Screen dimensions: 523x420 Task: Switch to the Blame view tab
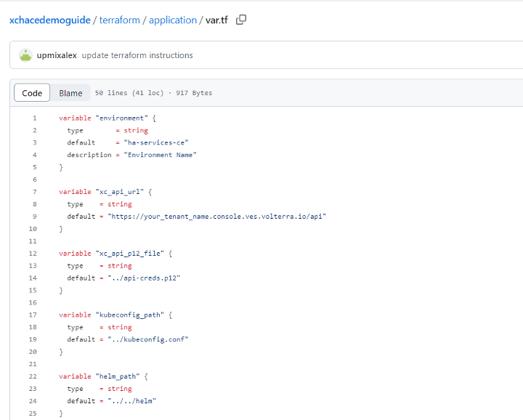coord(70,93)
